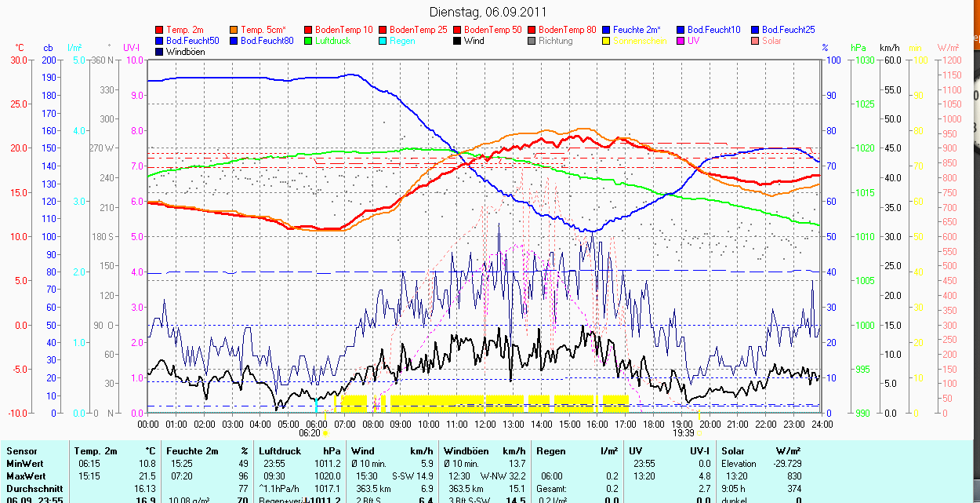Click the gray Richtung legend swatch
Image resolution: width=980 pixels, height=503 pixels.
pyautogui.click(x=531, y=41)
